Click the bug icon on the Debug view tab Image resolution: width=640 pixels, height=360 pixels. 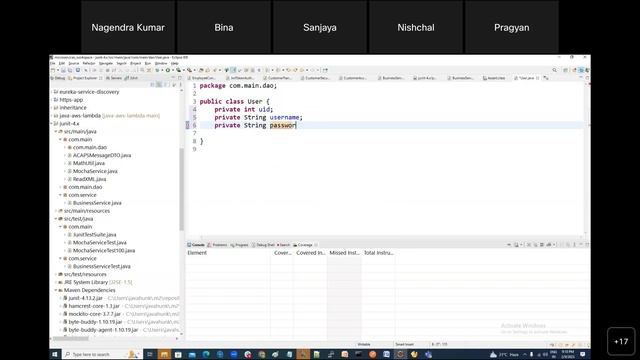point(52,78)
